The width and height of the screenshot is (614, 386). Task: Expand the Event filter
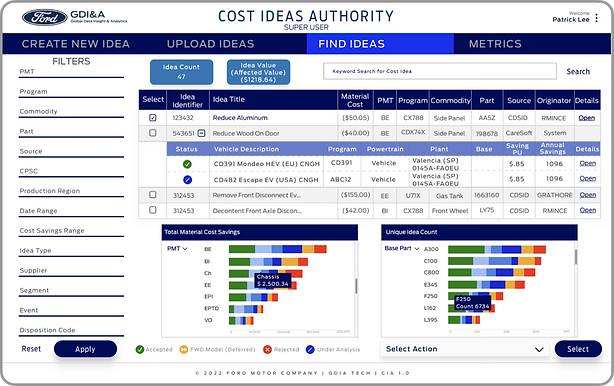71,312
